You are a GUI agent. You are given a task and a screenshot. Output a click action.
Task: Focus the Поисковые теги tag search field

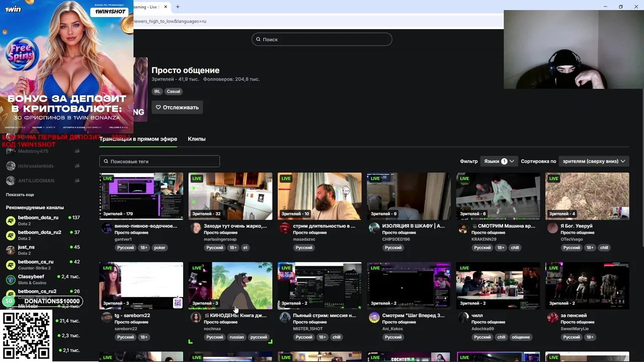tap(159, 161)
